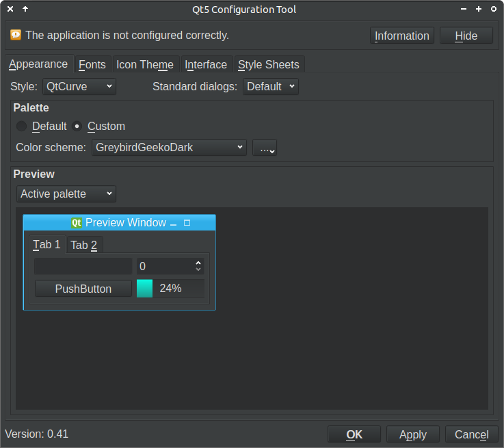Increase the preview spin box value
This screenshot has height=448, width=504.
(x=198, y=263)
